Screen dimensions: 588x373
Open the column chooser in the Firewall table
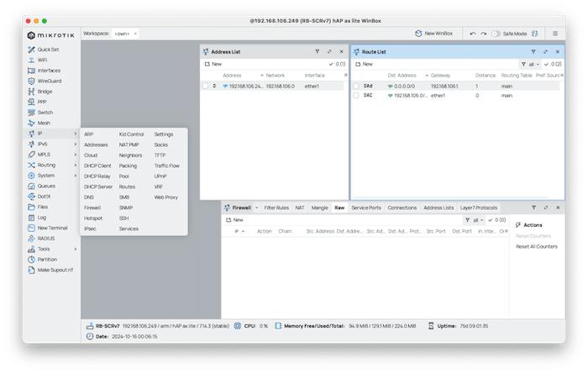point(507,231)
